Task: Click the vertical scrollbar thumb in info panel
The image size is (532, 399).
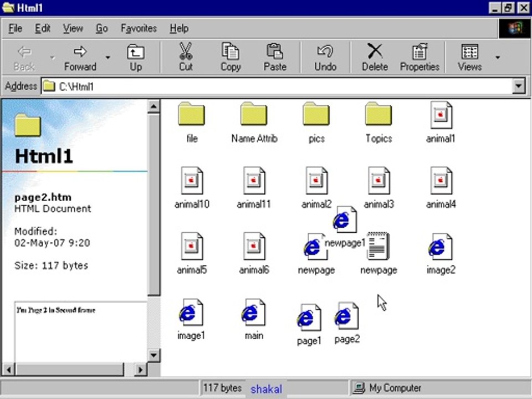Action: pyautogui.click(x=154, y=204)
